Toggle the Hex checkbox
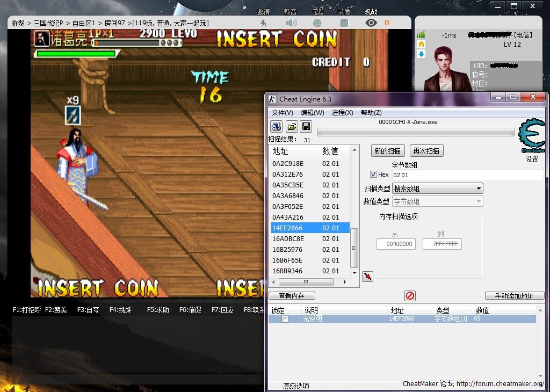 click(x=373, y=175)
